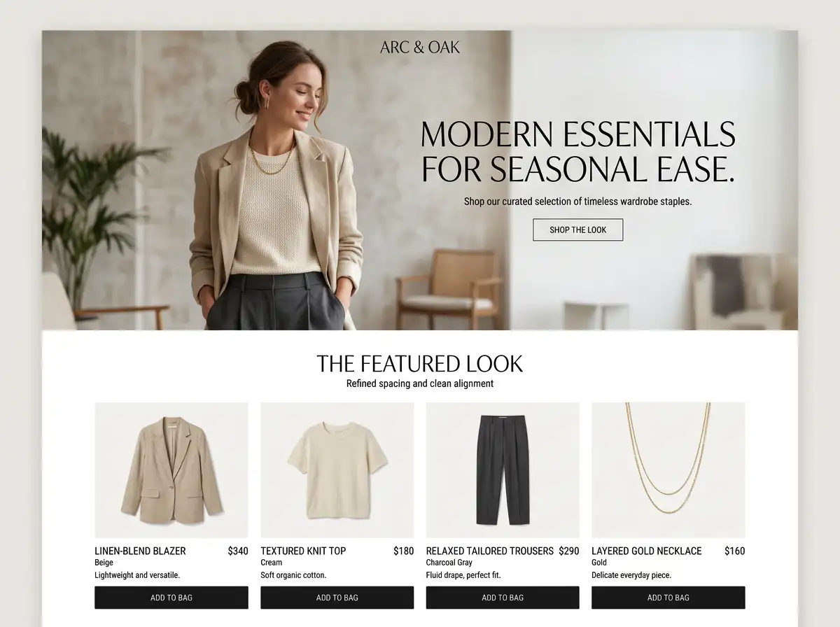Click the $340 blazer price

point(238,551)
